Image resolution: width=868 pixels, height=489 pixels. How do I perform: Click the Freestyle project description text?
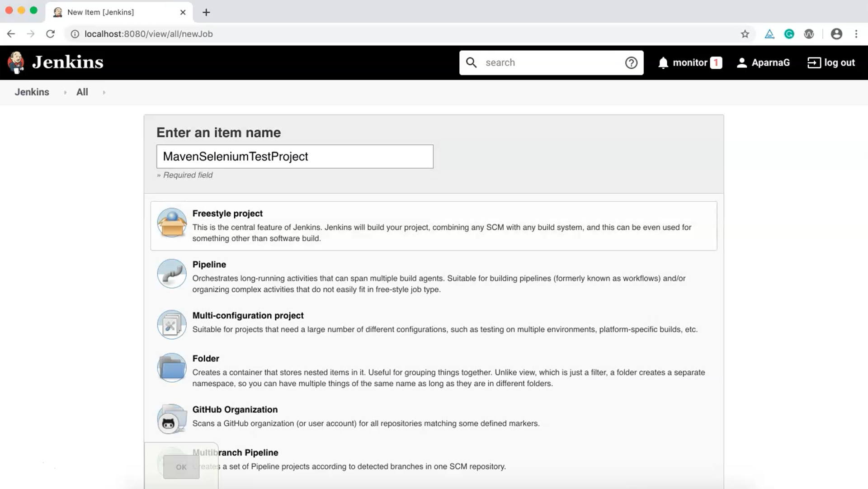point(442,233)
